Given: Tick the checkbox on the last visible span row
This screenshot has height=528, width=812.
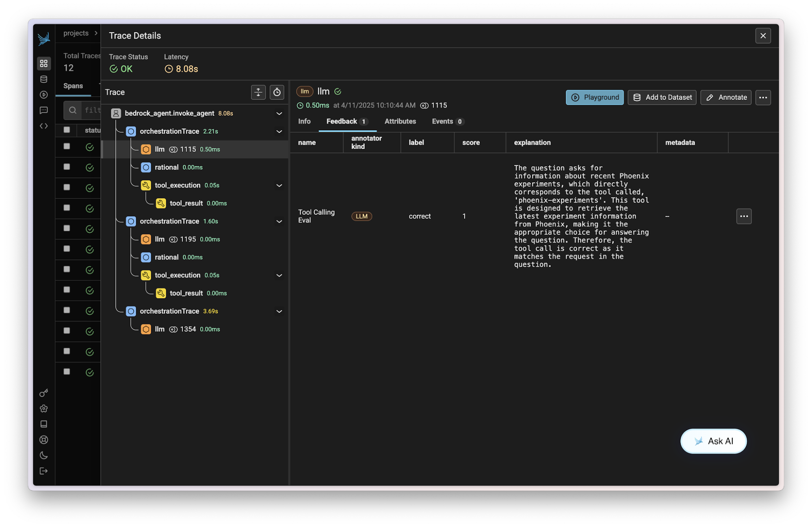Looking at the screenshot, I should 67,372.
